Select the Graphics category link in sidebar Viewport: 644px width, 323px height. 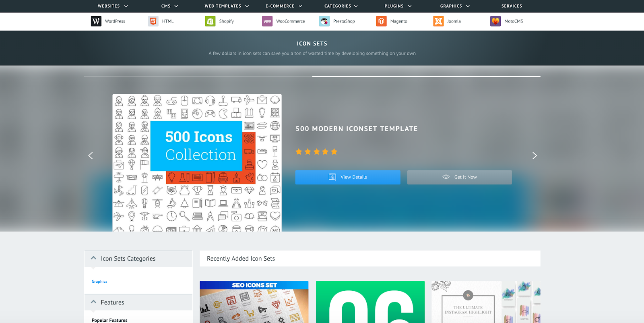[99, 282]
